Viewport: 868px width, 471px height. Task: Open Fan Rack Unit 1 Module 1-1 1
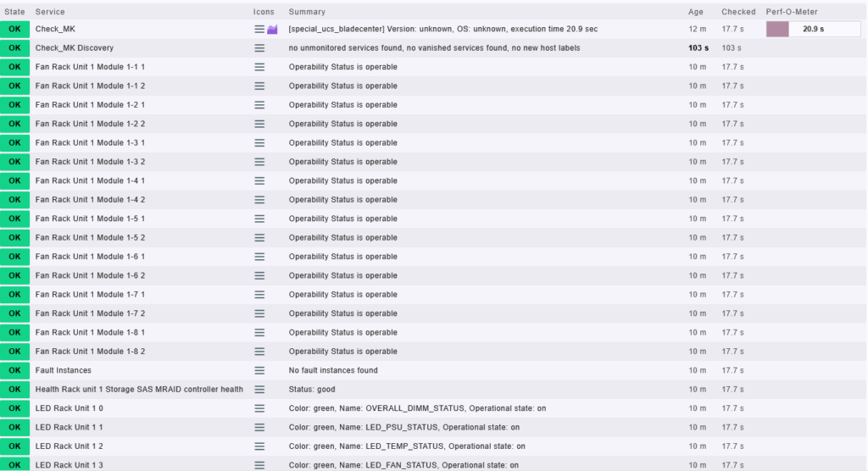click(90, 66)
